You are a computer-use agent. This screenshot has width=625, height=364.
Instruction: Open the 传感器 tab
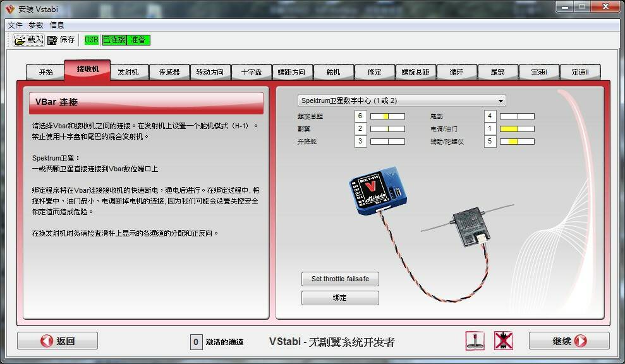[169, 72]
